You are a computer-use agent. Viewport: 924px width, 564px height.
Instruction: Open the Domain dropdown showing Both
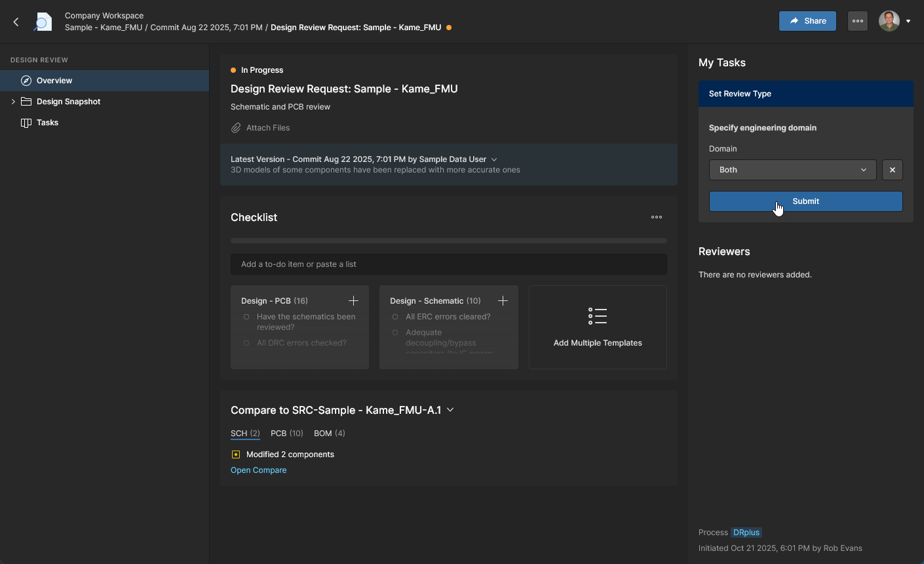pyautogui.click(x=792, y=170)
